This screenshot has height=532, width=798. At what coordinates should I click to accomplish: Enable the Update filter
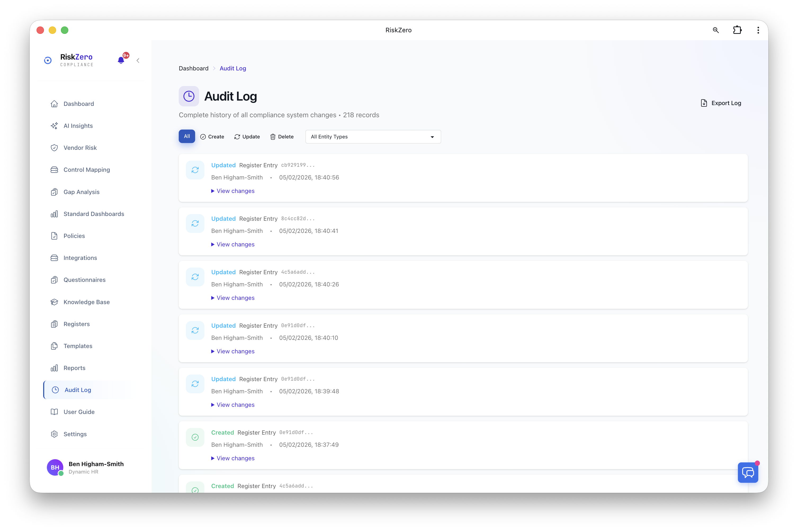[247, 136]
